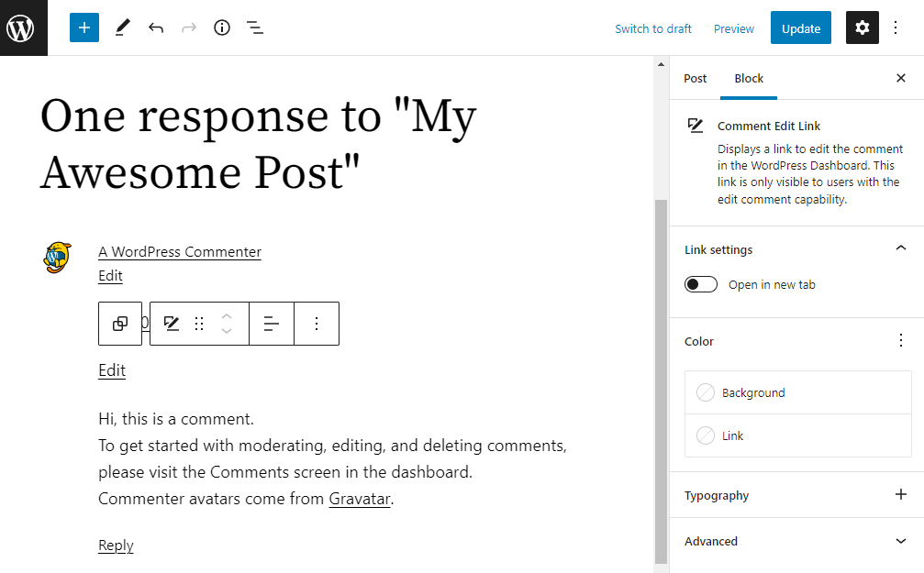Click the block drag handle dots
The height and width of the screenshot is (573, 924).
tap(199, 324)
